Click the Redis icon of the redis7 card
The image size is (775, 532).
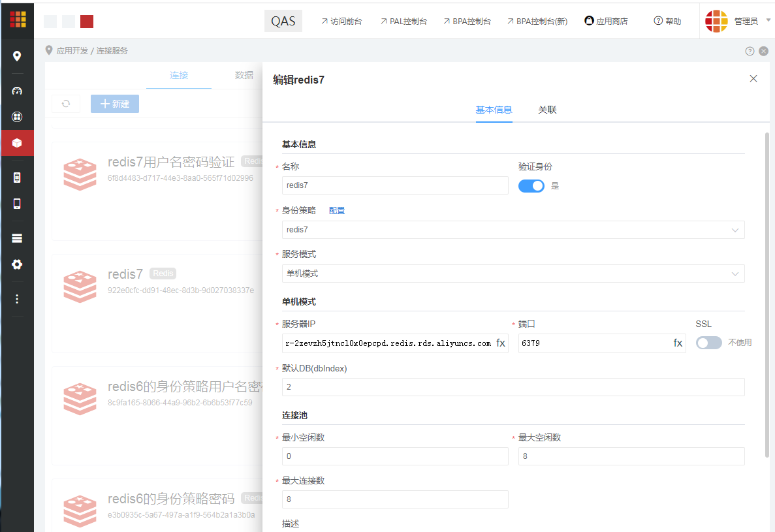point(80,287)
